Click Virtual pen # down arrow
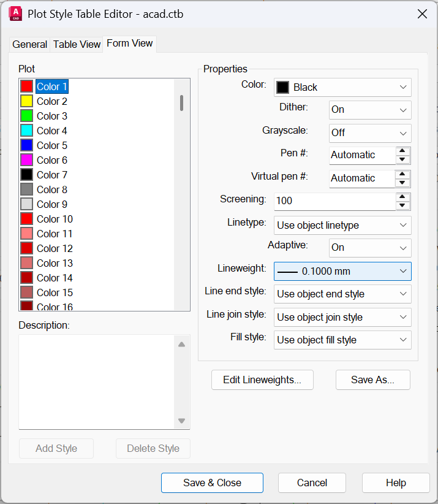 [402, 183]
